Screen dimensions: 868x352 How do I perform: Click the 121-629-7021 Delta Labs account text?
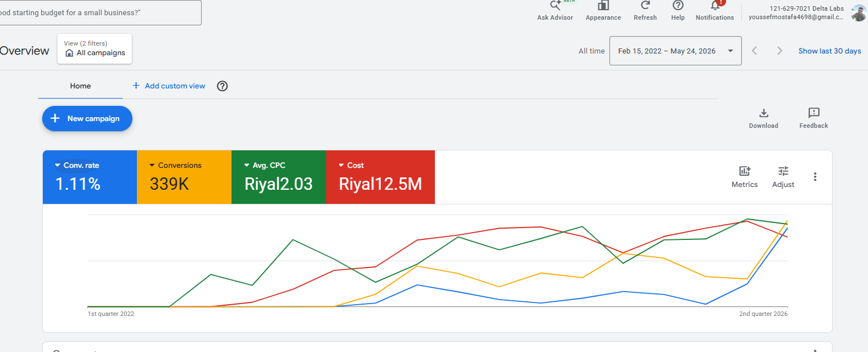(x=807, y=8)
